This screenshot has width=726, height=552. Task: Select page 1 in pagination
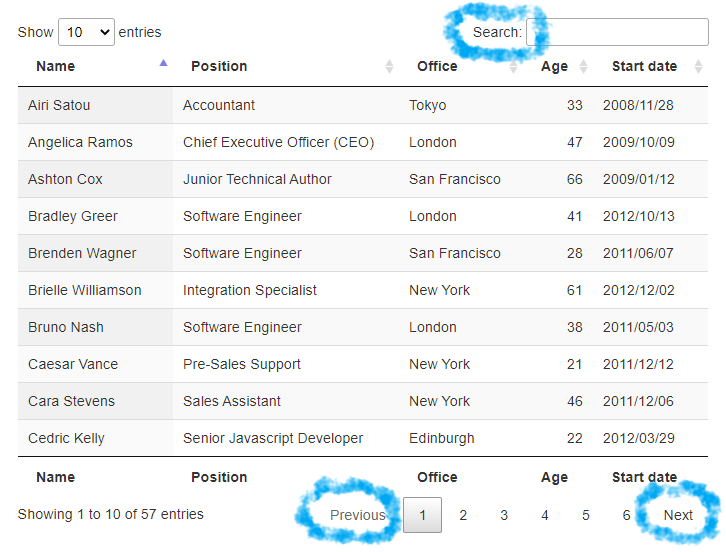point(423,515)
